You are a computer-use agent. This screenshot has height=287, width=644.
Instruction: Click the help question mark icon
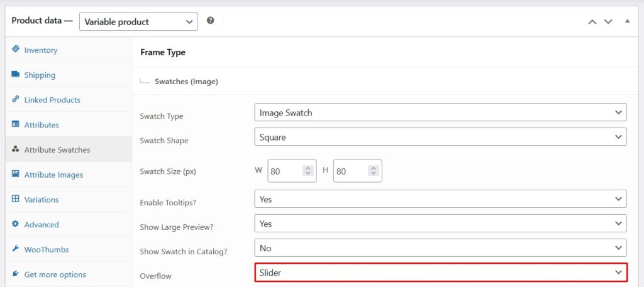(210, 21)
